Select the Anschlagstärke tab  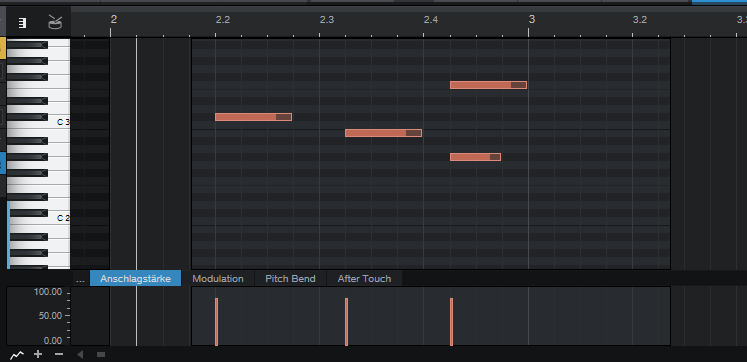pyautogui.click(x=135, y=279)
